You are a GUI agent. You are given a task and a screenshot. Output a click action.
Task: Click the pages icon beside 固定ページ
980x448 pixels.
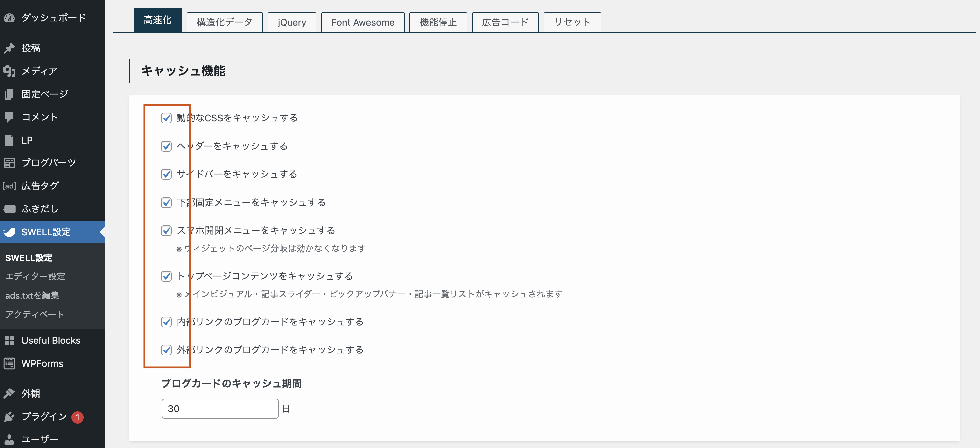point(9,94)
